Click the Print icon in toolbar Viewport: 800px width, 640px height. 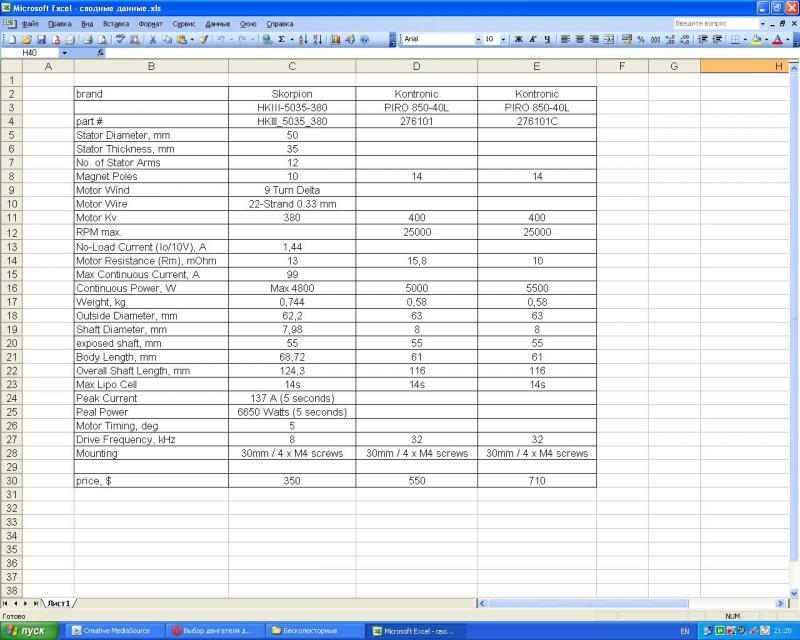87,40
